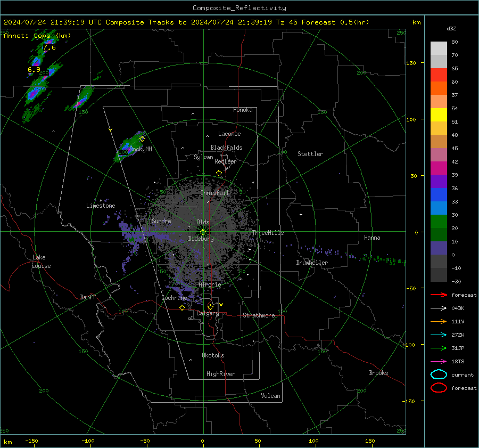The image size is (479, 448).
Task: Select the 65 dBZ red color swatch
Action: click(439, 75)
